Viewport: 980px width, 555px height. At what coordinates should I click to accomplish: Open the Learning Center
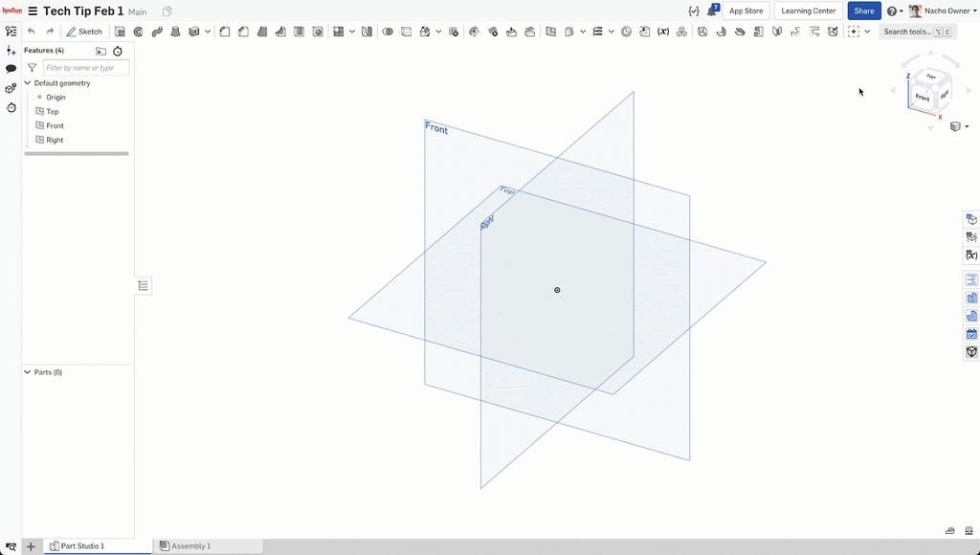(x=808, y=11)
